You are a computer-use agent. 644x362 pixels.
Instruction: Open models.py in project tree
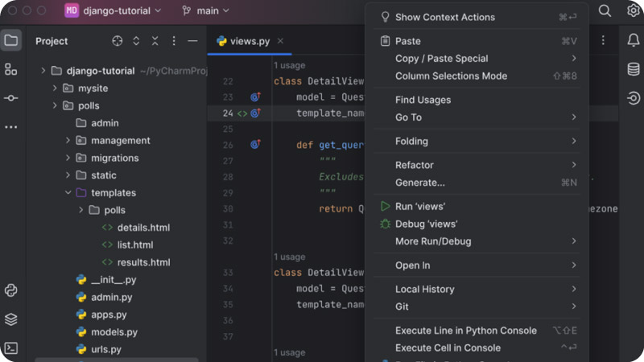(x=107, y=332)
